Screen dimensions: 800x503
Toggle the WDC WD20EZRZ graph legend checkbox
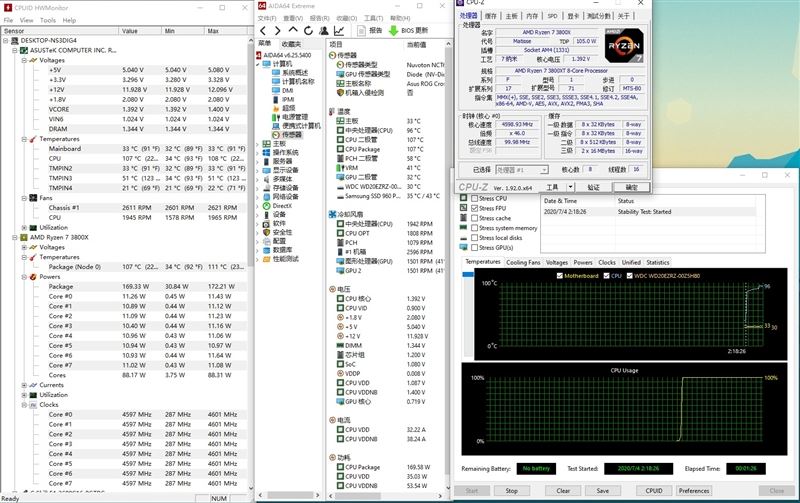[x=630, y=275]
